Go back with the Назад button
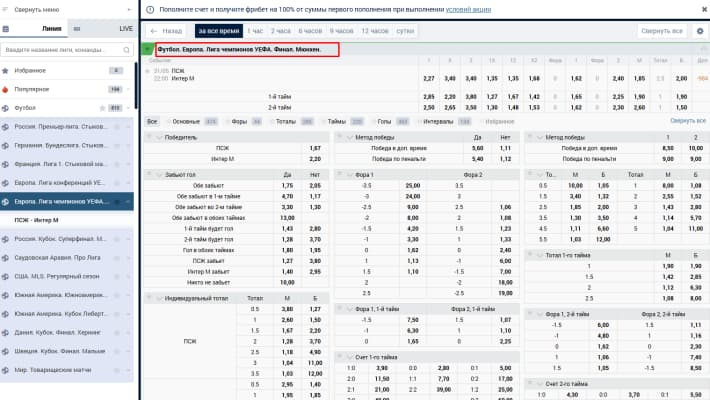 [166, 31]
